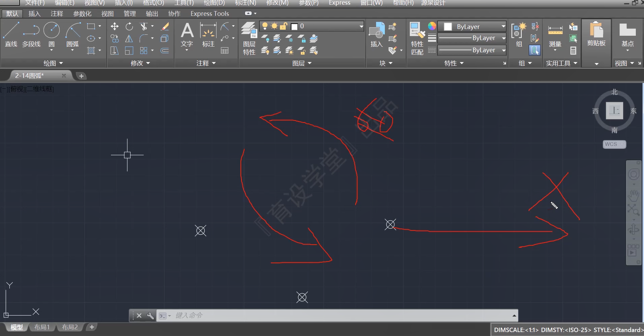Screen dimensions: 644x336
Task: Add a new drawing tab with plus
Action: [81, 76]
